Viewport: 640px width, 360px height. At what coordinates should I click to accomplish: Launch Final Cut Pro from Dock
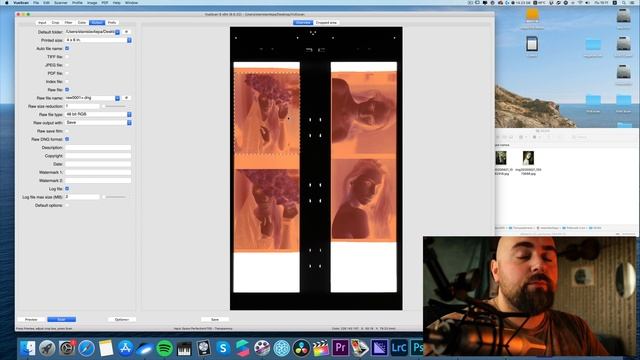pyautogui.click(x=321, y=348)
